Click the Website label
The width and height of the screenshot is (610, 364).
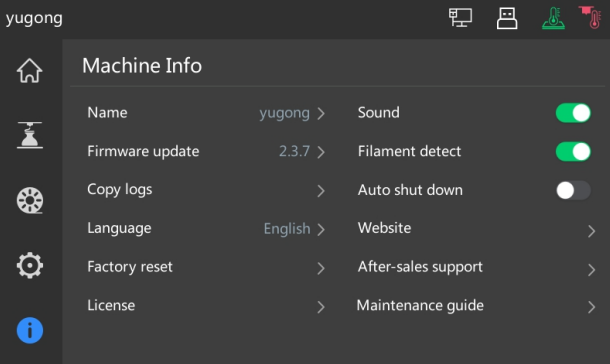click(384, 228)
